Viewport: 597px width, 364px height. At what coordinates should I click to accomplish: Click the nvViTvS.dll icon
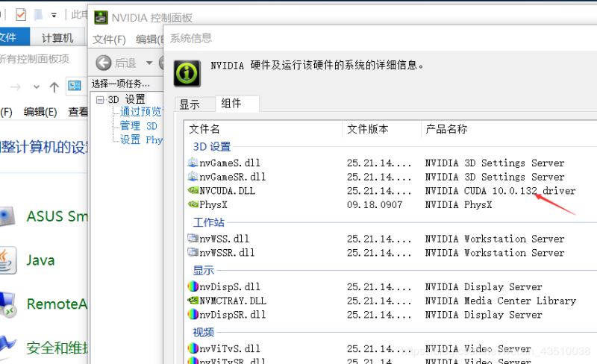(193, 348)
